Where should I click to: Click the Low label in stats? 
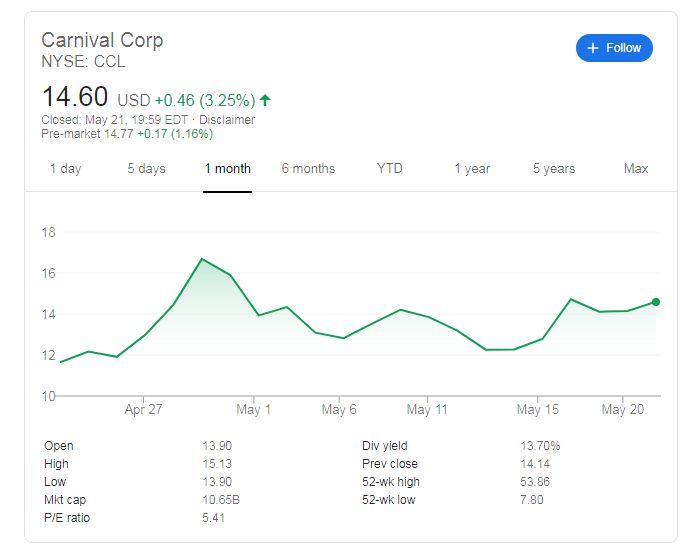point(55,482)
